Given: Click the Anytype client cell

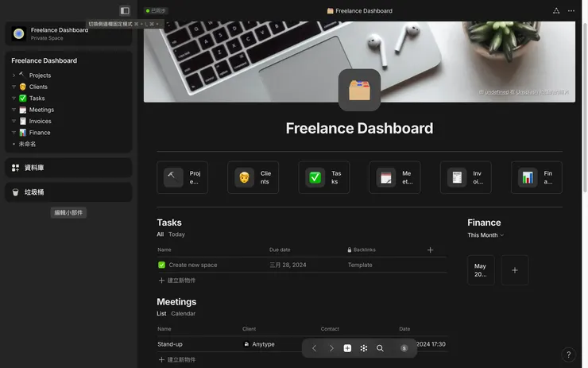Looking at the screenshot, I should coord(260,344).
